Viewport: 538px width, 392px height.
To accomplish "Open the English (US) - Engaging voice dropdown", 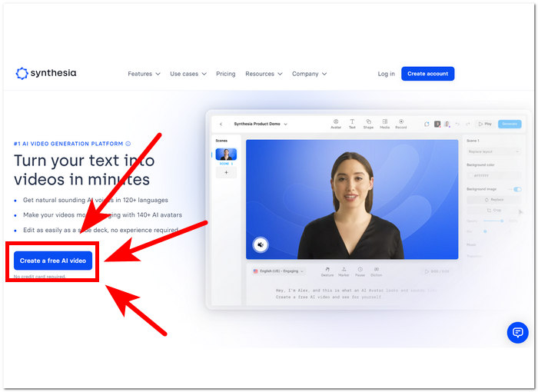I will [278, 271].
